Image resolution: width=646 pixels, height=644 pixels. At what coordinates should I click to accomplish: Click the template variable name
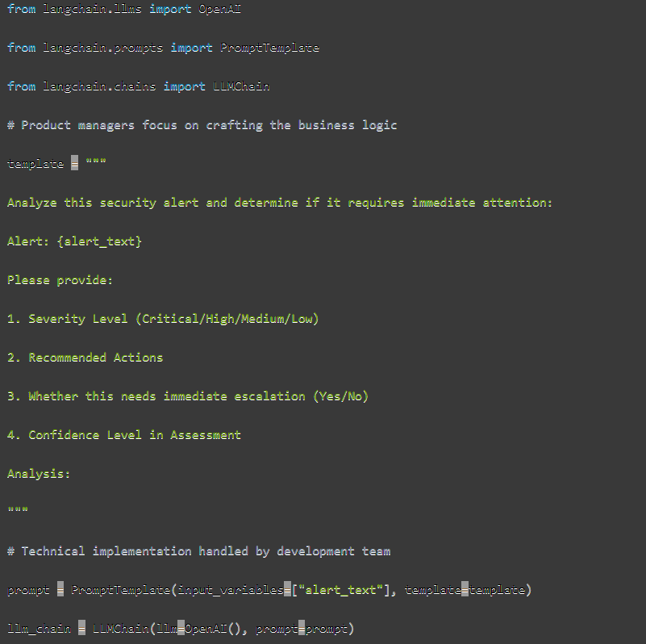[35, 164]
